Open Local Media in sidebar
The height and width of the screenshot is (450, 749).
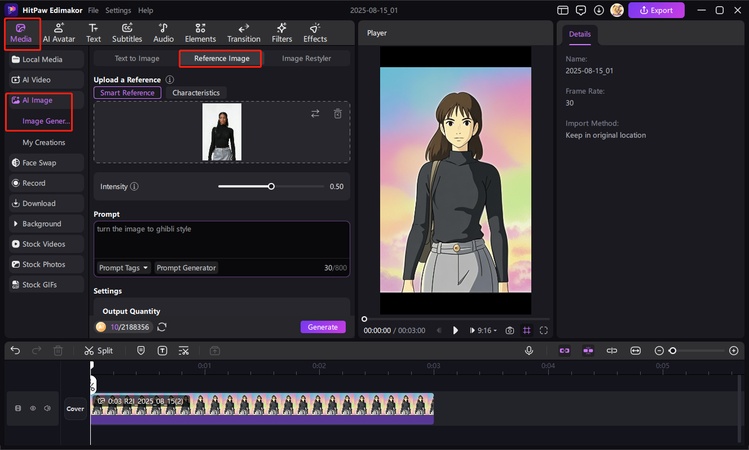pos(46,59)
